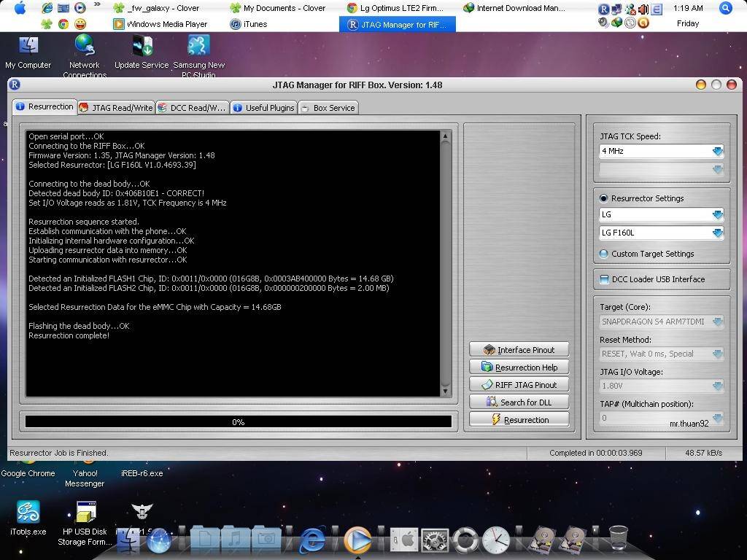Click the RIFF Box R icon in title bar

point(15,85)
